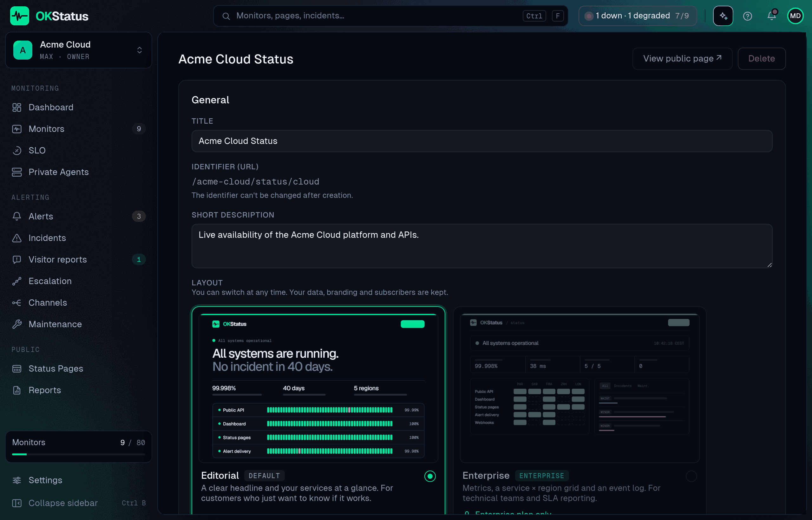Click the Reports document icon

pos(16,390)
